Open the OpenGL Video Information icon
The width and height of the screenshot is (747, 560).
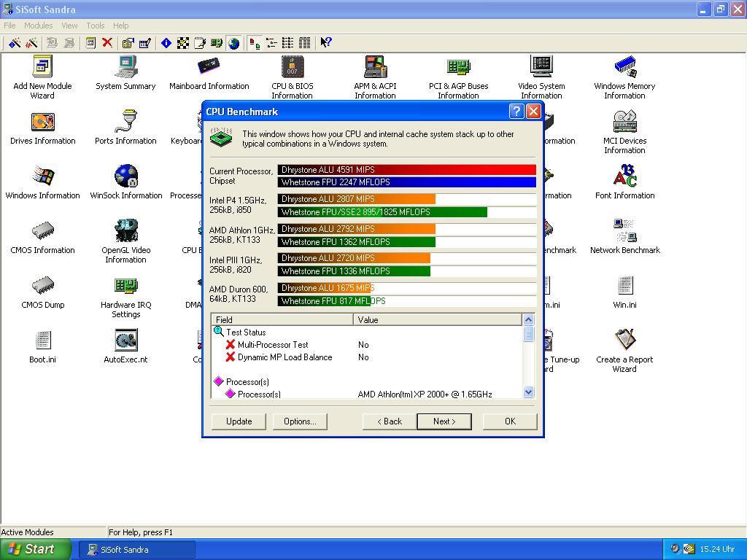click(x=125, y=232)
